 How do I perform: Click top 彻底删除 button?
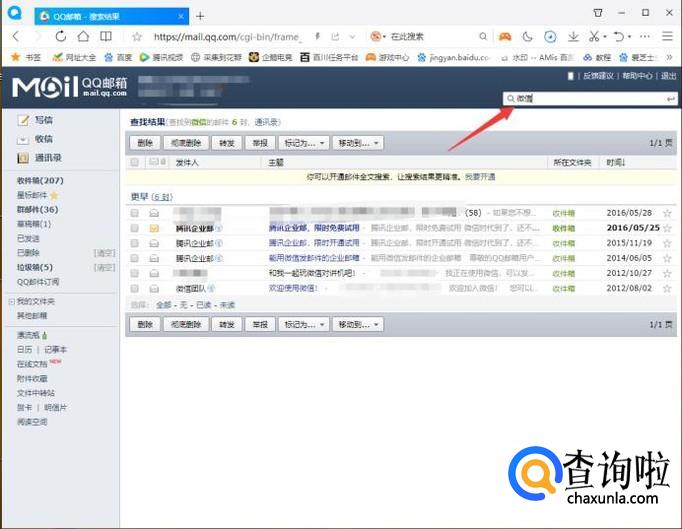pyautogui.click(x=186, y=143)
